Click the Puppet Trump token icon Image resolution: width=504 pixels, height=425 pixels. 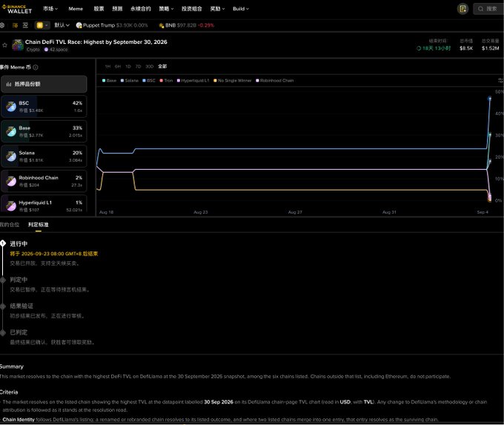coord(79,25)
